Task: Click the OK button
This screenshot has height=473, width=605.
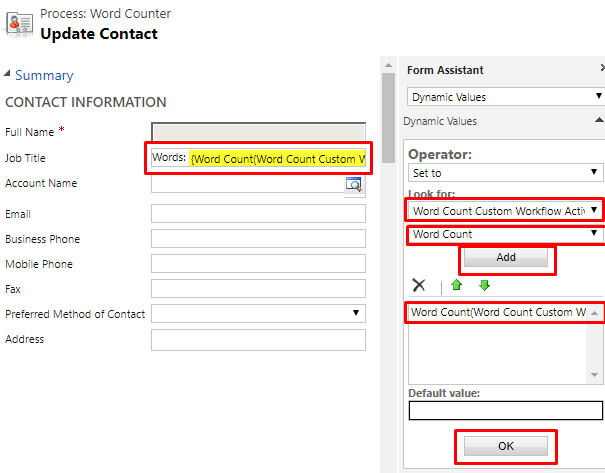Action: 505,446
